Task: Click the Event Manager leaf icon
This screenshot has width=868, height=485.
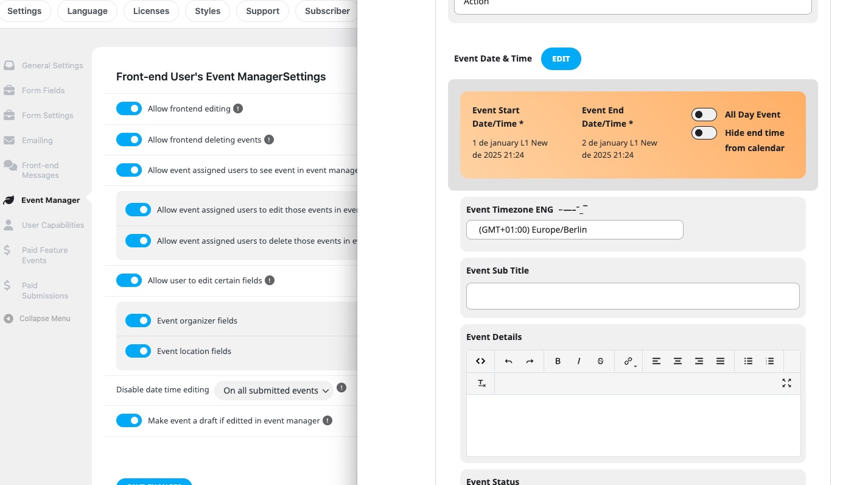Action: [x=9, y=200]
